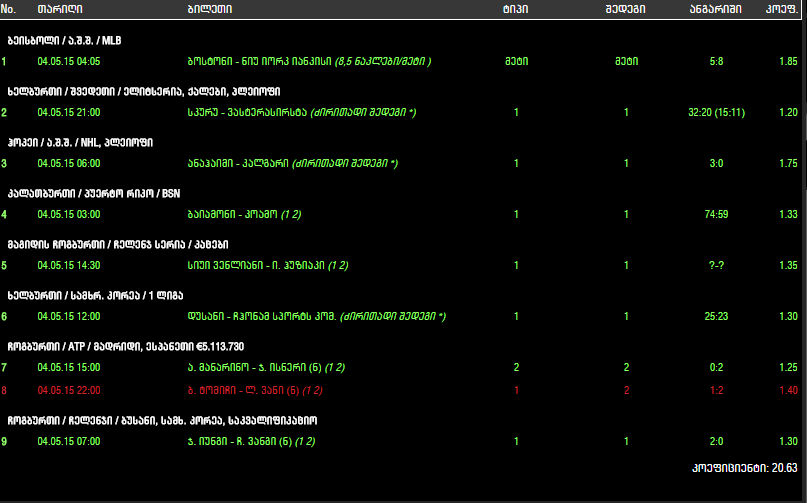Click the date '04.05.15 21:00'
The image size is (807, 503).
69,112
